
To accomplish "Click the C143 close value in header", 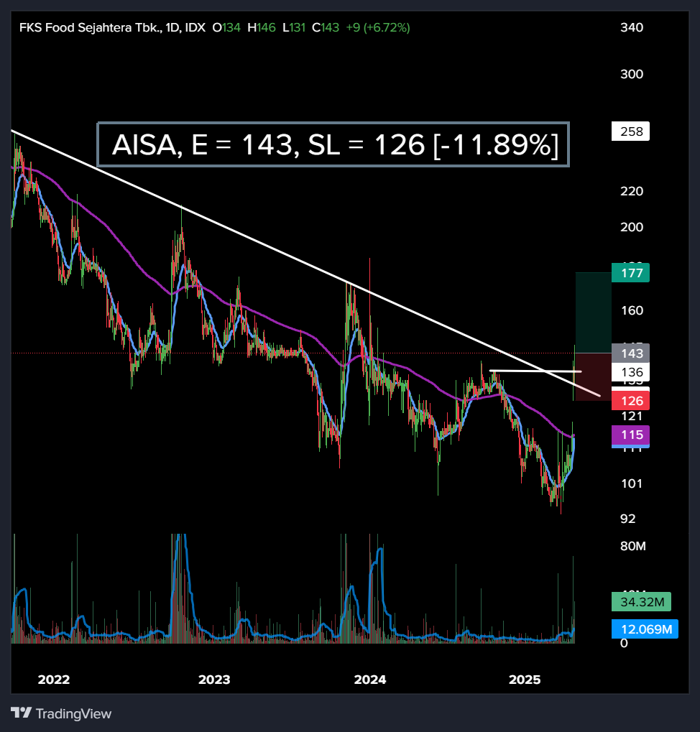I will [x=326, y=27].
